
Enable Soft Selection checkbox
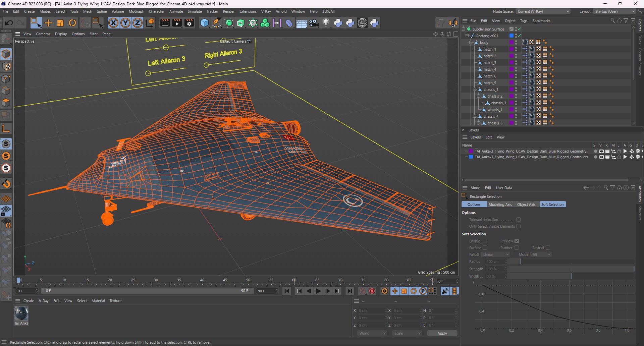pos(485,241)
